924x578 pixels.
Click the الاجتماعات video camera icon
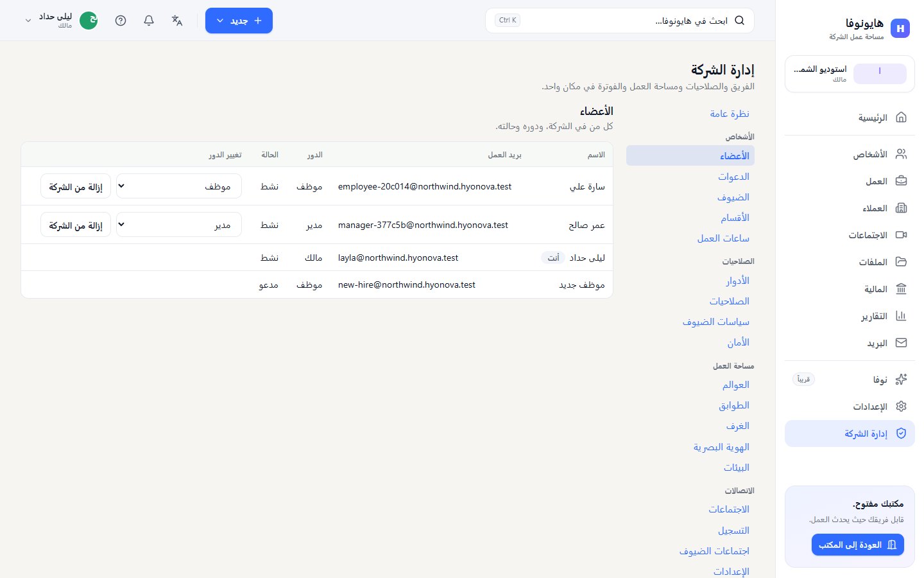(x=901, y=235)
